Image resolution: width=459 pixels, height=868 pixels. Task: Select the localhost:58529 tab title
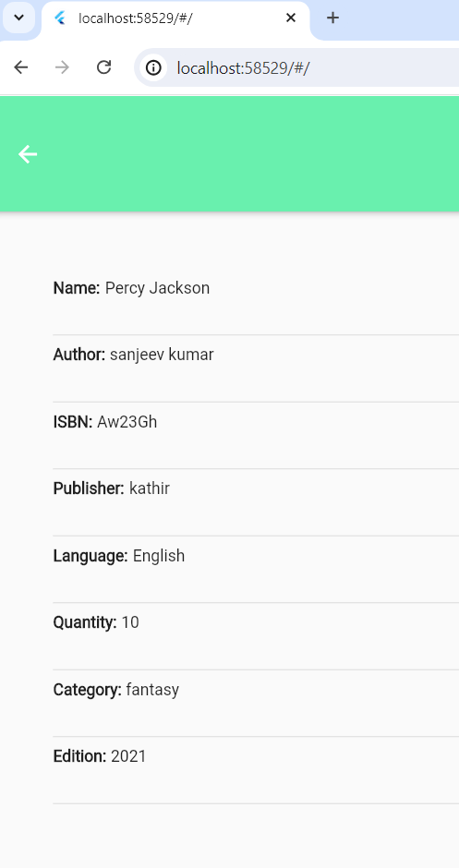pyautogui.click(x=136, y=18)
